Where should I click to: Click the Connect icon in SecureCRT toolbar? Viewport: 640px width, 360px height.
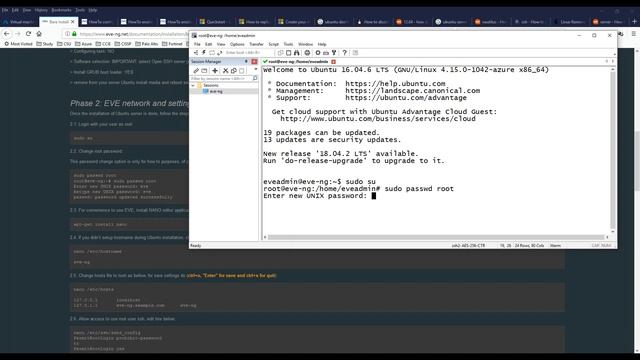point(196,53)
